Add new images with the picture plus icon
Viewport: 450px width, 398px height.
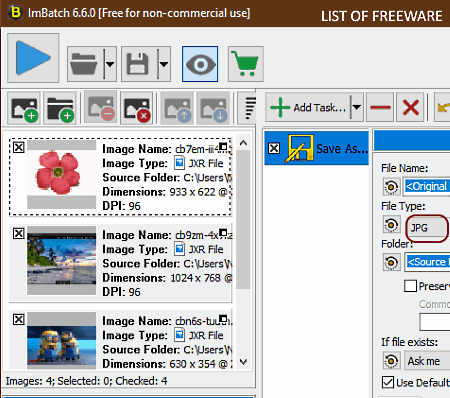(x=24, y=108)
